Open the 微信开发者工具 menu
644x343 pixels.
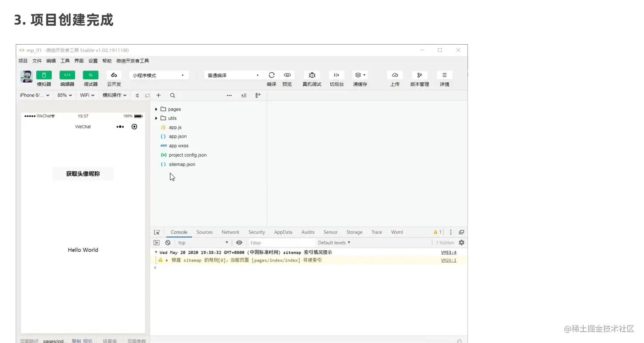tap(133, 61)
